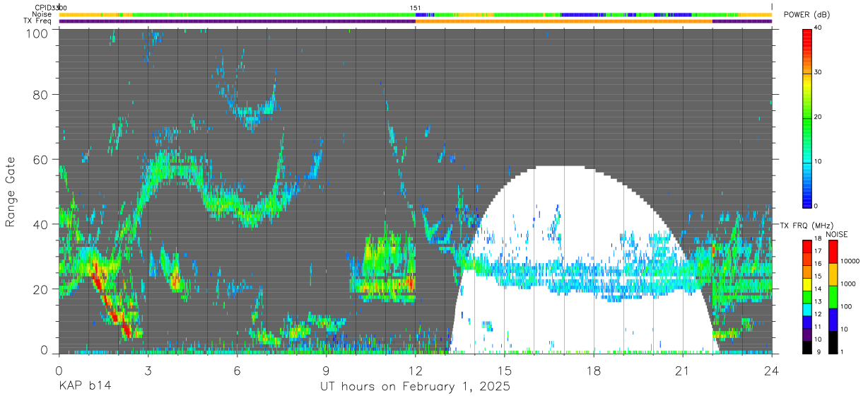
Task: Click the blue segment of the Noise strip
Action: 583,14
